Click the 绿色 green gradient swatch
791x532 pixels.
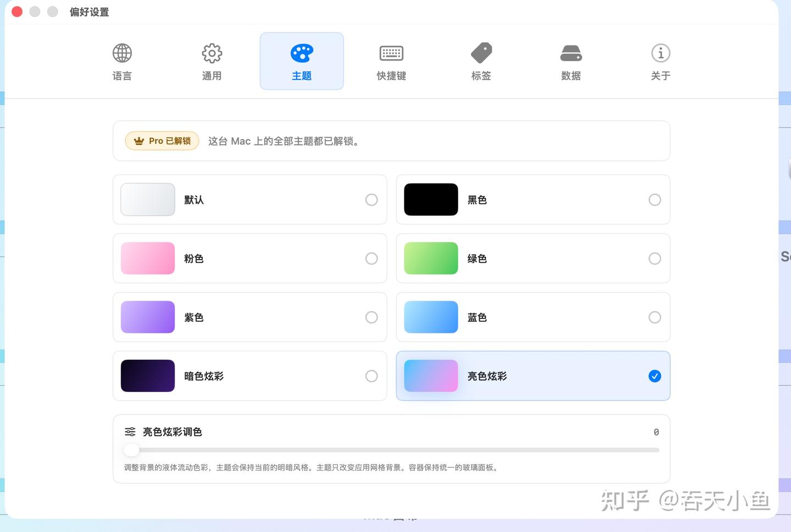(431, 258)
